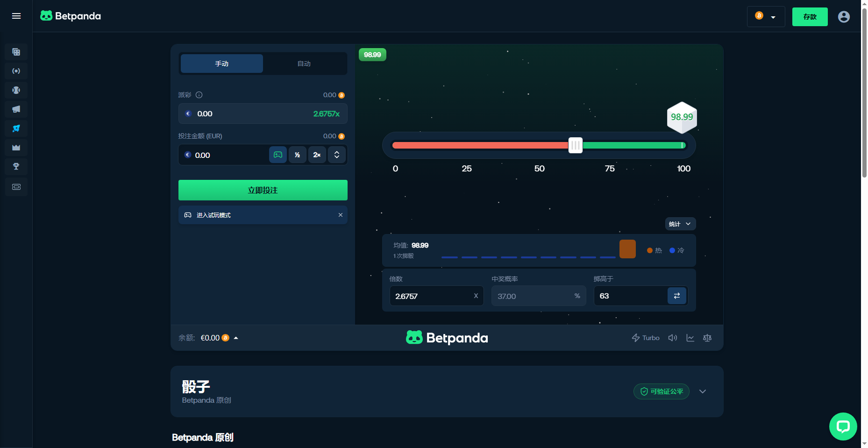Screen dimensions: 868x448
Task: Open the casino dice sidebar icon
Action: pos(16,52)
